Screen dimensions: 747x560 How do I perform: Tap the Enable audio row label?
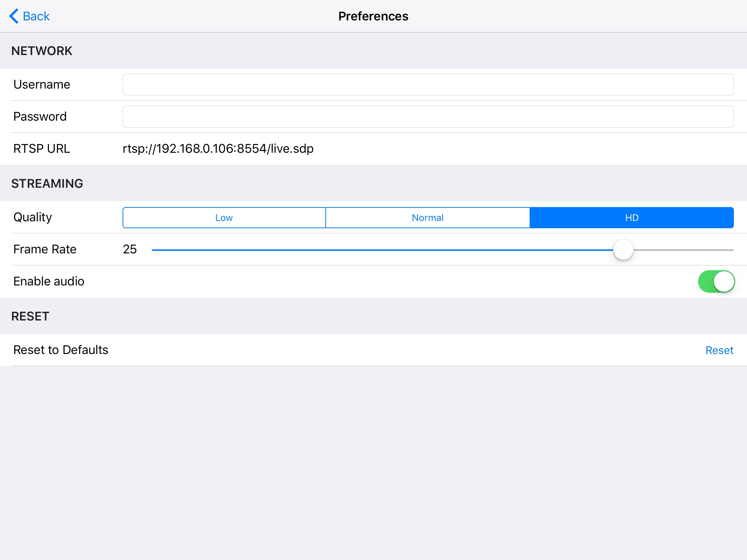(49, 281)
